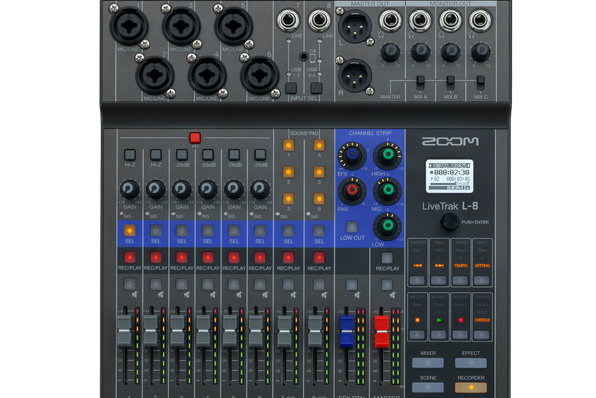Push the orange stop transport button

coord(417,335)
